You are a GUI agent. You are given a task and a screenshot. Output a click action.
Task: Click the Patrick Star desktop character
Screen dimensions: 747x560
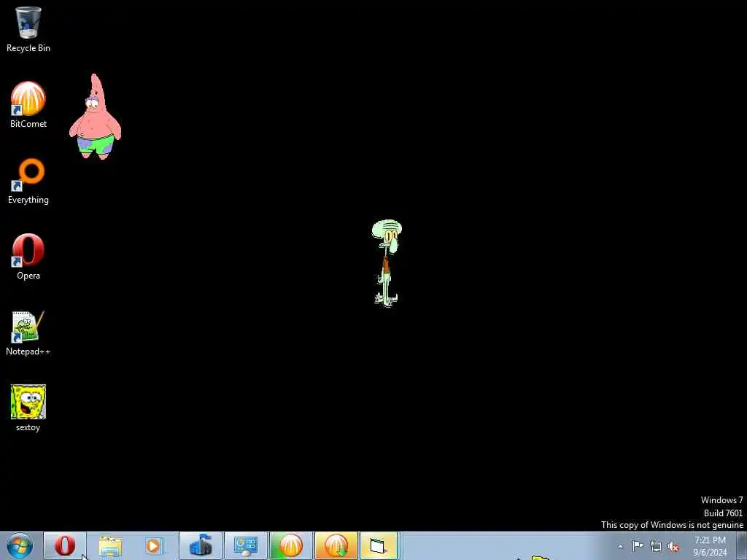click(96, 117)
